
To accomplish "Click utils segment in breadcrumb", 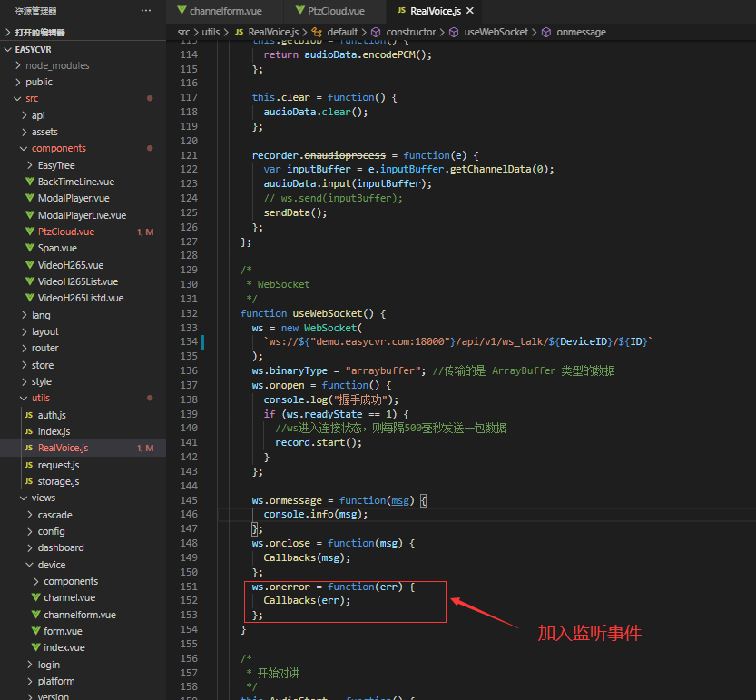I will [x=211, y=32].
